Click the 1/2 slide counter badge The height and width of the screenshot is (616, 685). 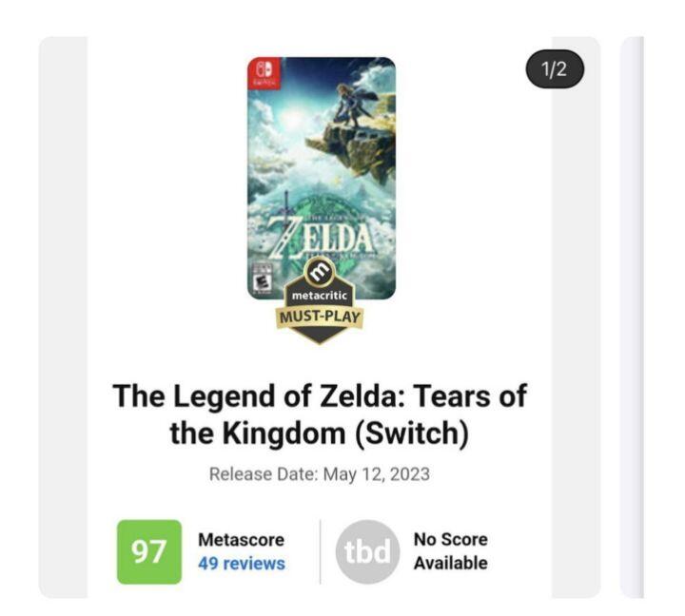[x=554, y=69]
